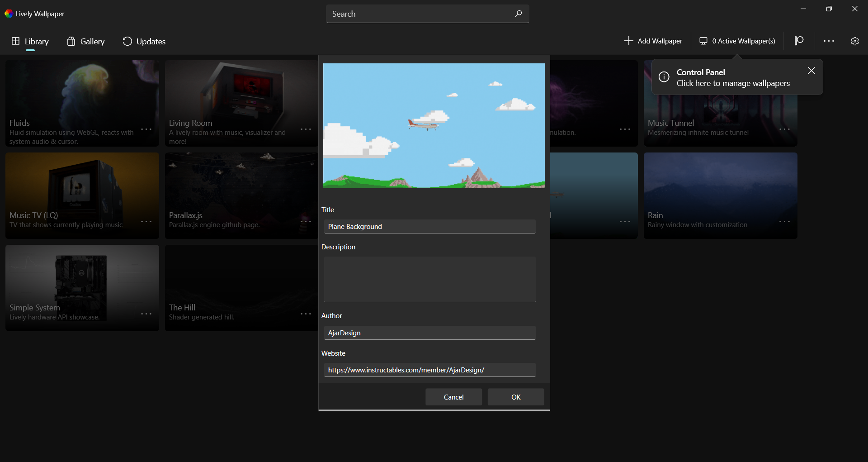The image size is (868, 462).
Task: Open options for the Simple System wallpaper
Action: click(146, 314)
